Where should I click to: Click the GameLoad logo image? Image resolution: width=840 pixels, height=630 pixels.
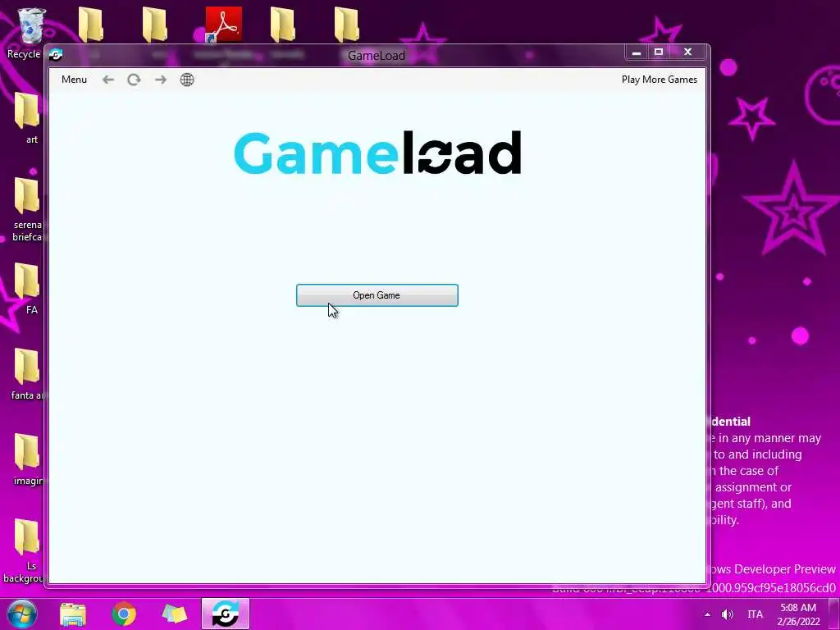tap(377, 153)
